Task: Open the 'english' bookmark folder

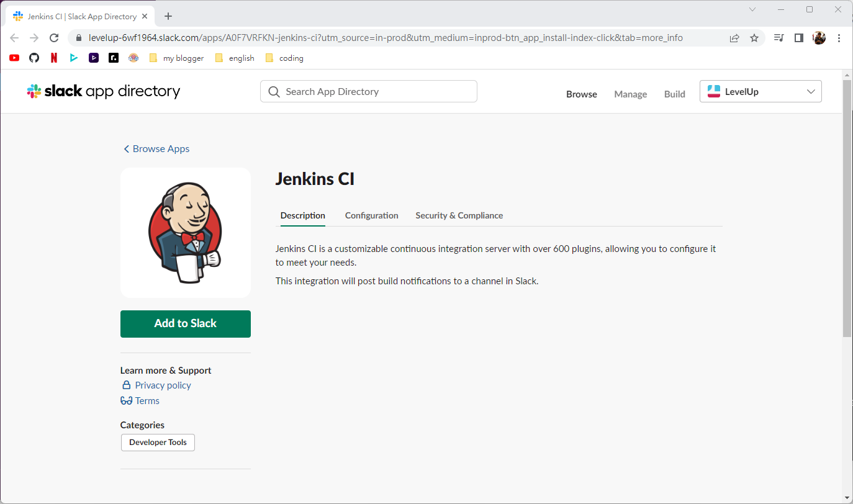Action: (x=234, y=58)
